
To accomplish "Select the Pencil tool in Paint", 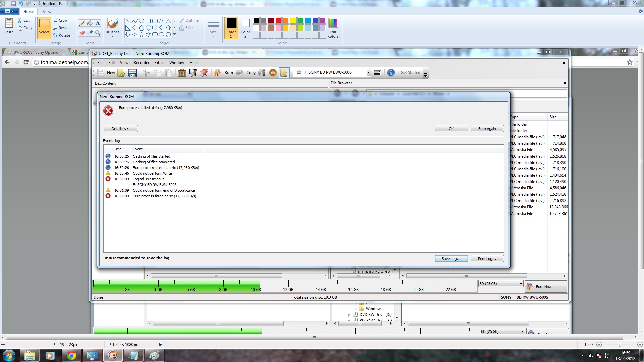I will (82, 23).
